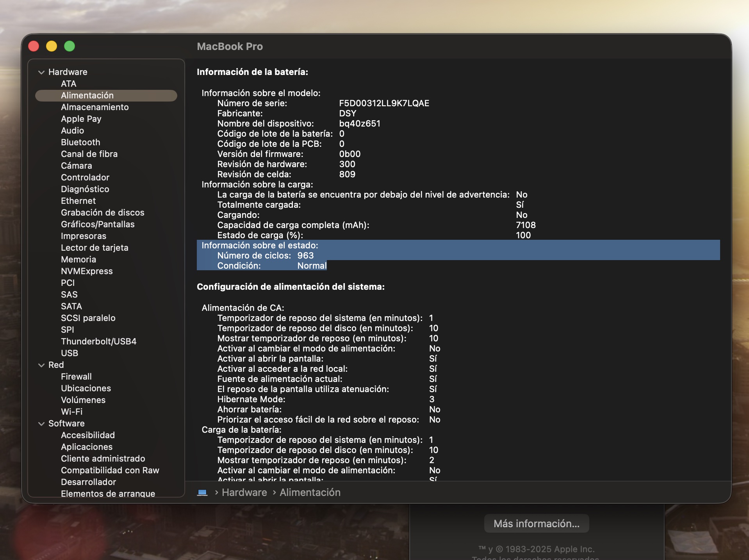The image size is (749, 560).
Task: Collapse the Software category disclosure arrow
Action: coord(41,424)
